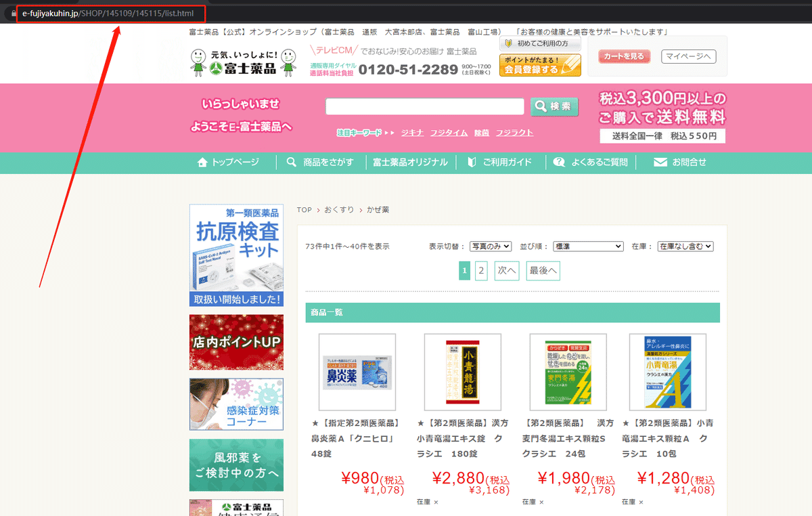Go to マイページへ
The height and width of the screenshot is (516, 812).
pos(688,56)
